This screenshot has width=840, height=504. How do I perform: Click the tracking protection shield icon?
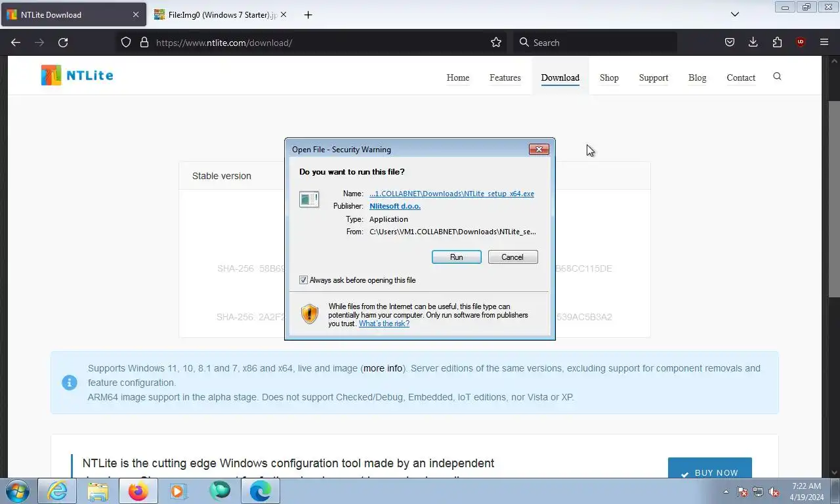click(x=126, y=42)
